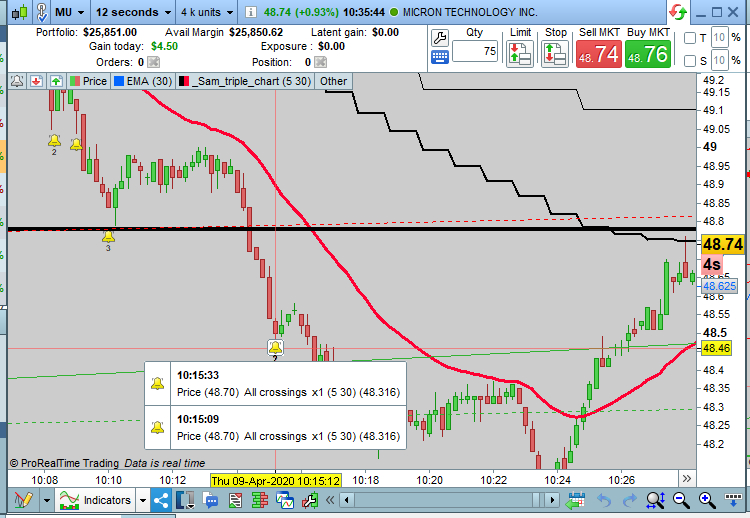Click the go-to-date calendar icon
Viewport: 750px width, 518px height.
point(575,501)
